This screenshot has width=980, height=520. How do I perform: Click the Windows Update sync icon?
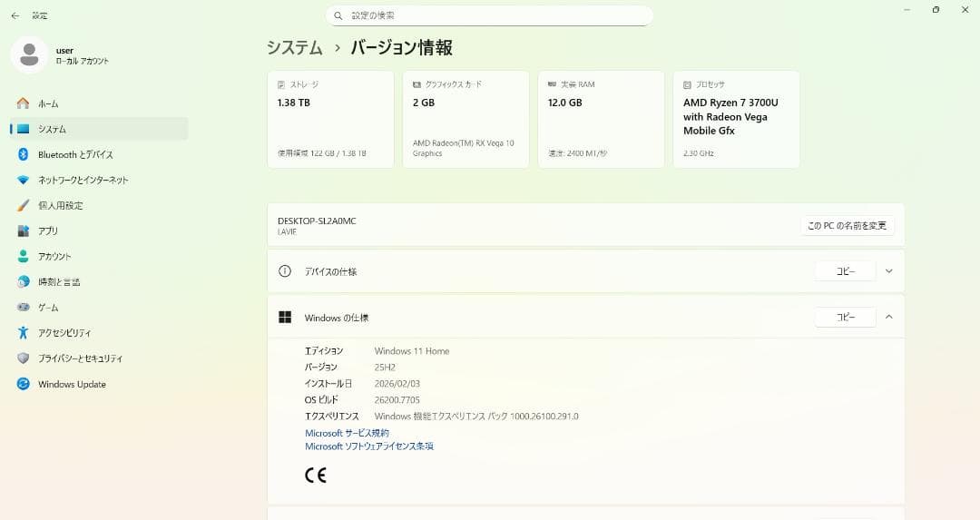point(23,384)
